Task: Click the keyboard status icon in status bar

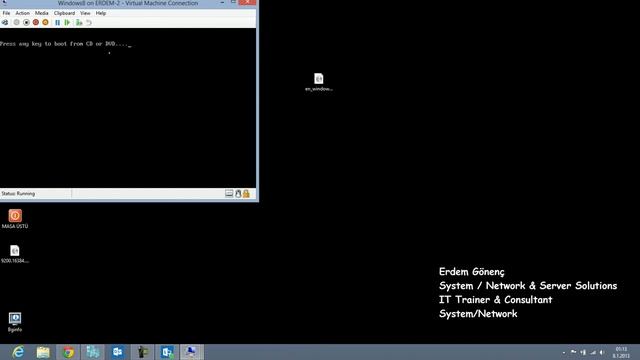Action: [229, 193]
